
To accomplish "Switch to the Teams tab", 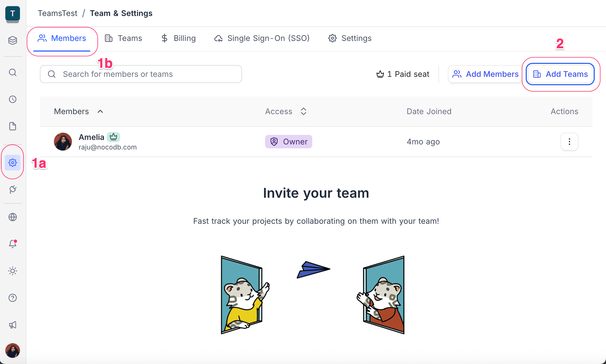I will coord(124,38).
